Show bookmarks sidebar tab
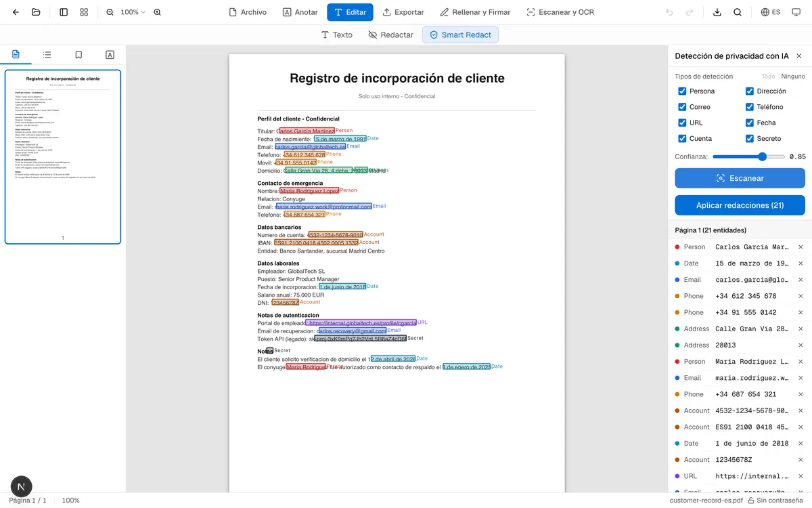The image size is (812, 508). click(x=78, y=54)
